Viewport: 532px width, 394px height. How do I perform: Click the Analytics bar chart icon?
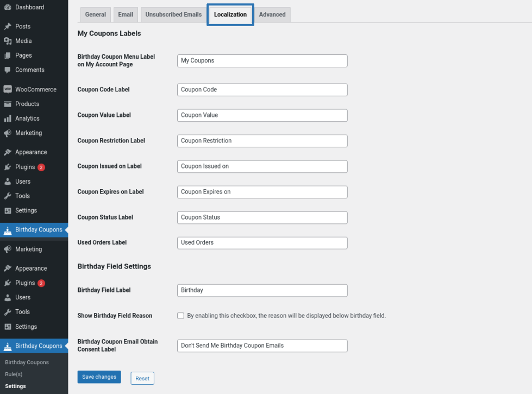8,118
